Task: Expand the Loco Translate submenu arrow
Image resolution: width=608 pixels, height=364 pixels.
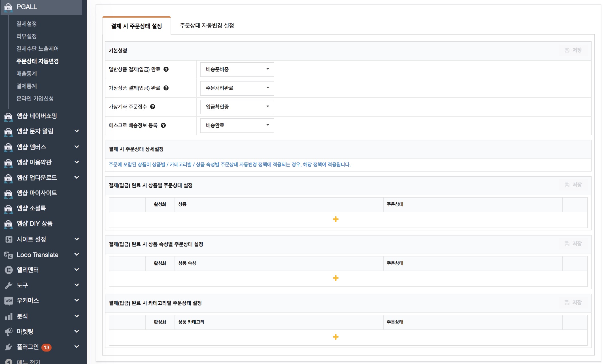Action: pos(76,254)
